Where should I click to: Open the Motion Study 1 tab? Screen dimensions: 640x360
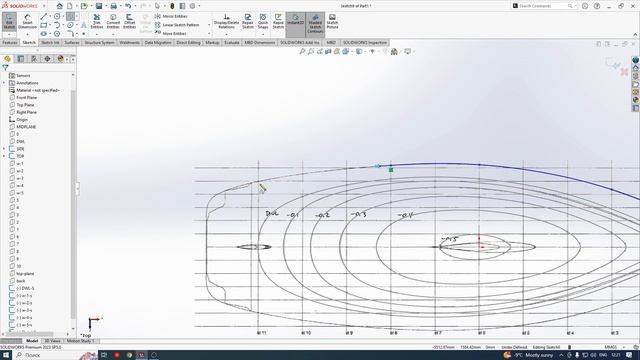pos(80,341)
